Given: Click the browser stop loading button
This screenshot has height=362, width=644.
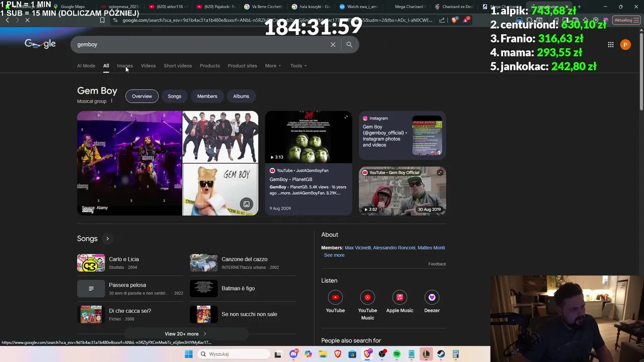Looking at the screenshot, I should pos(28,20).
